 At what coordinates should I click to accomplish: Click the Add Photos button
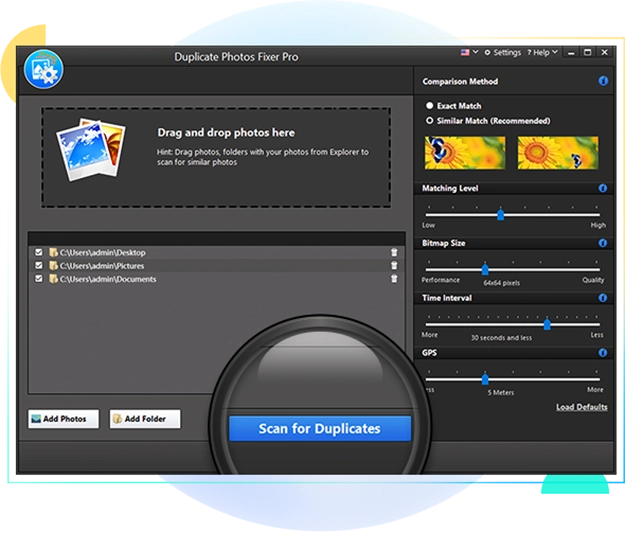click(x=63, y=419)
